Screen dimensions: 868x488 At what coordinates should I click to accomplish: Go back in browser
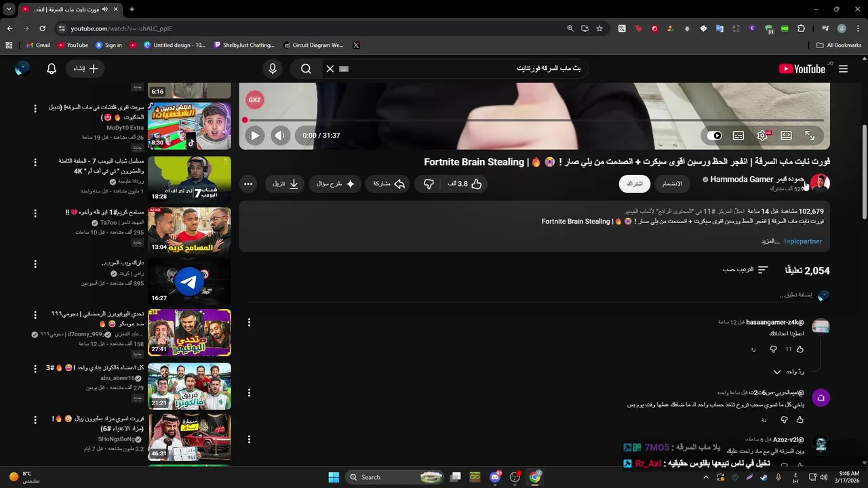pos(9,28)
